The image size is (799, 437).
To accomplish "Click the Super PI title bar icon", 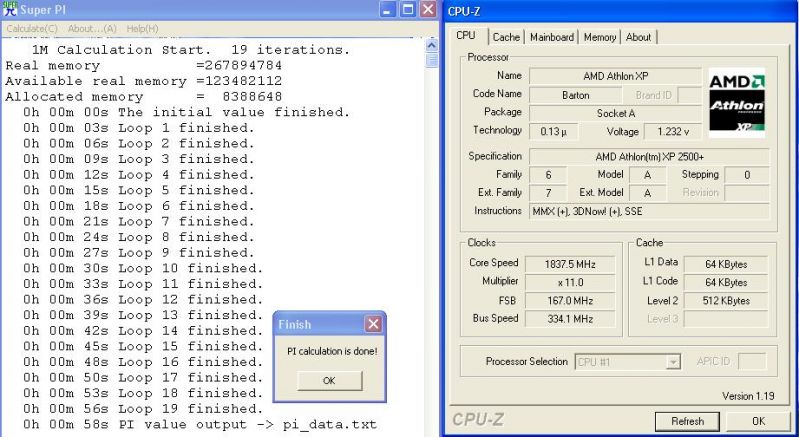I will click(10, 9).
